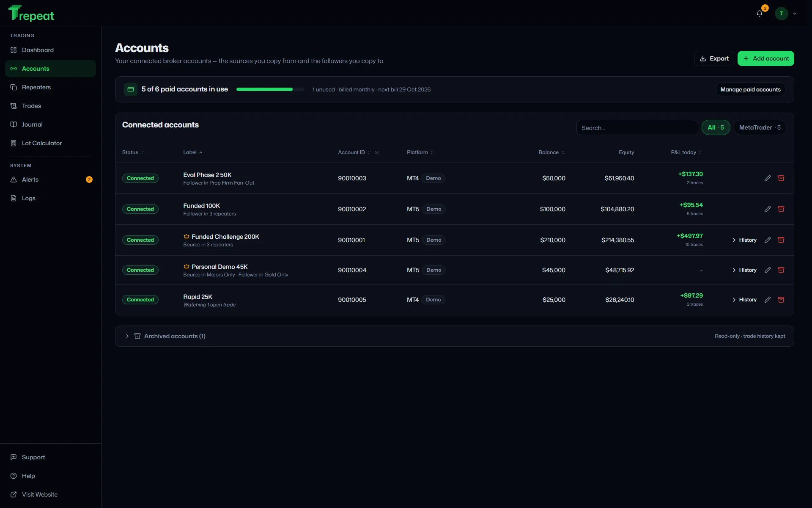Screen dimensions: 812x508
Task: Open the notifications bell
Action: [x=760, y=14]
